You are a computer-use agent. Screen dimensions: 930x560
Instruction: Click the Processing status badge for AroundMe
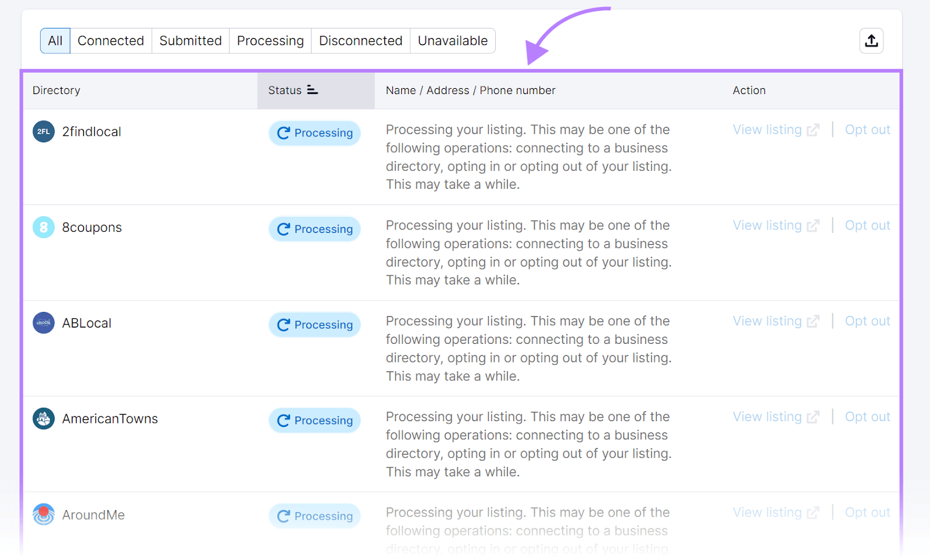[314, 516]
